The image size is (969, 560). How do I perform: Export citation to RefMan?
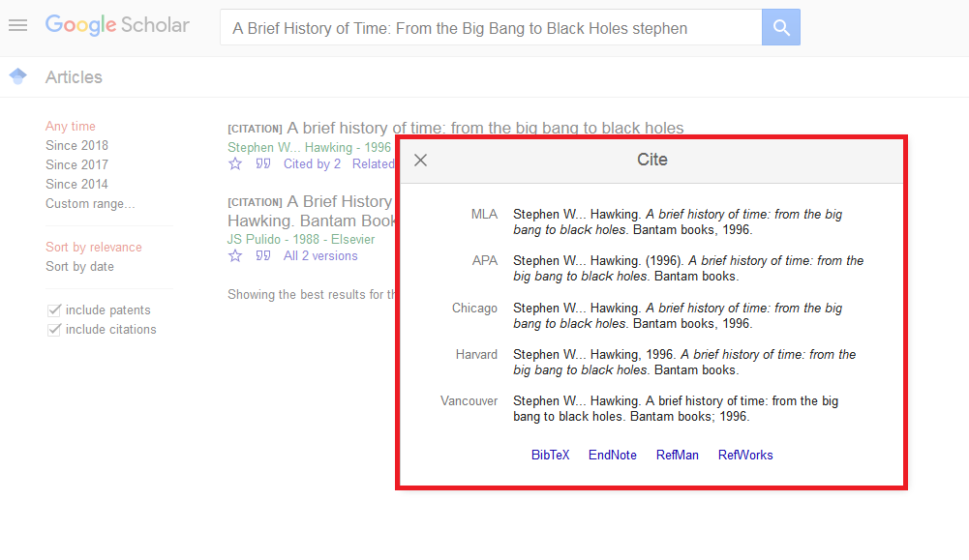click(678, 455)
